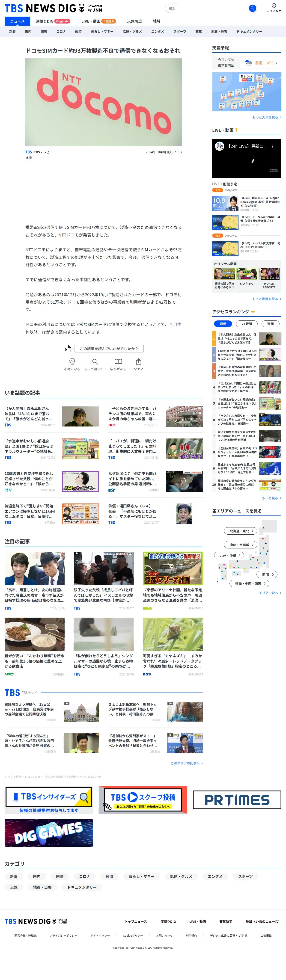Switch to the 深掘りDIG Originals tab
The width and height of the screenshot is (286, 980).
click(x=53, y=21)
